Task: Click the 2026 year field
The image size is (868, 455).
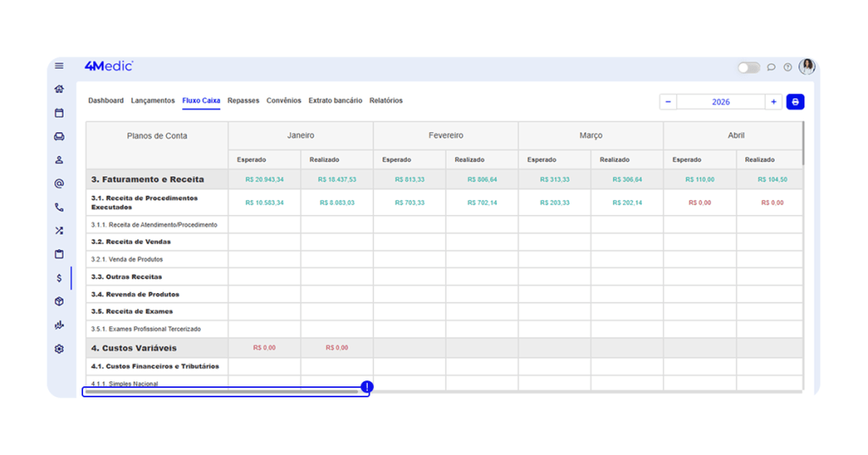Action: (721, 102)
